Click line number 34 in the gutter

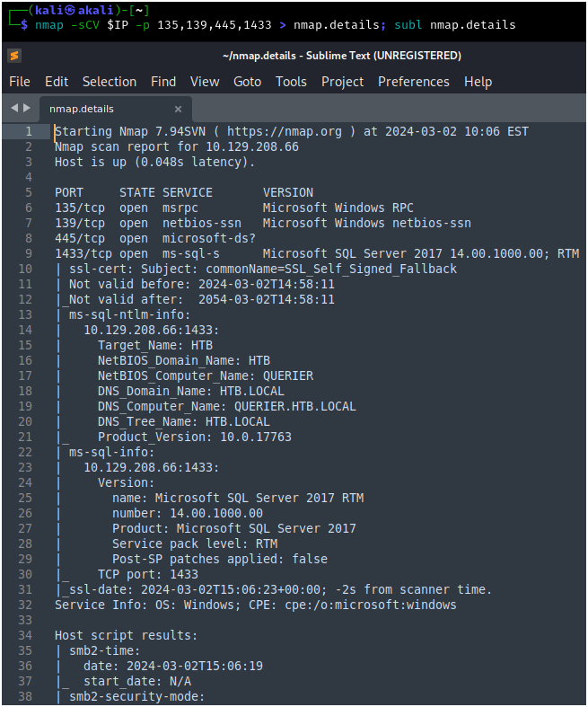24,635
